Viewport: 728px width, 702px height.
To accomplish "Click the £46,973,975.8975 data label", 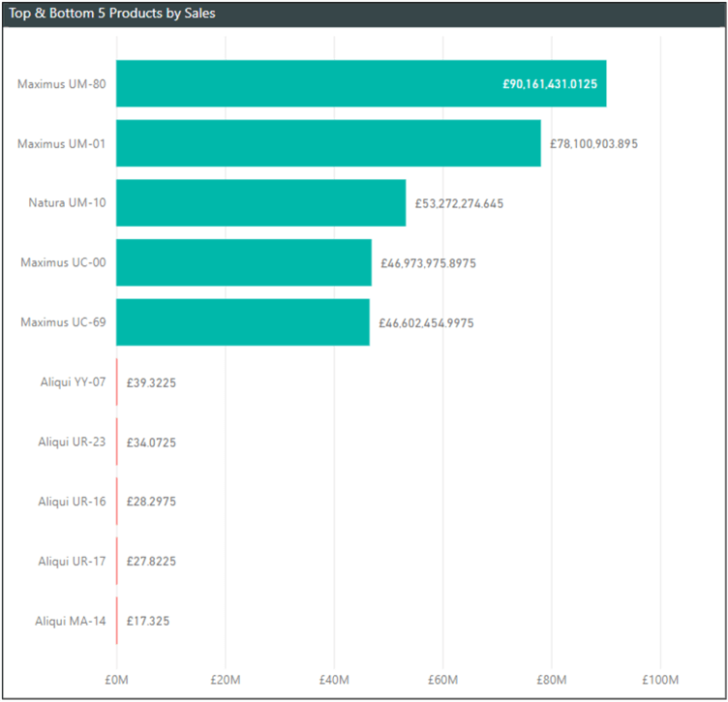I will coord(428,263).
